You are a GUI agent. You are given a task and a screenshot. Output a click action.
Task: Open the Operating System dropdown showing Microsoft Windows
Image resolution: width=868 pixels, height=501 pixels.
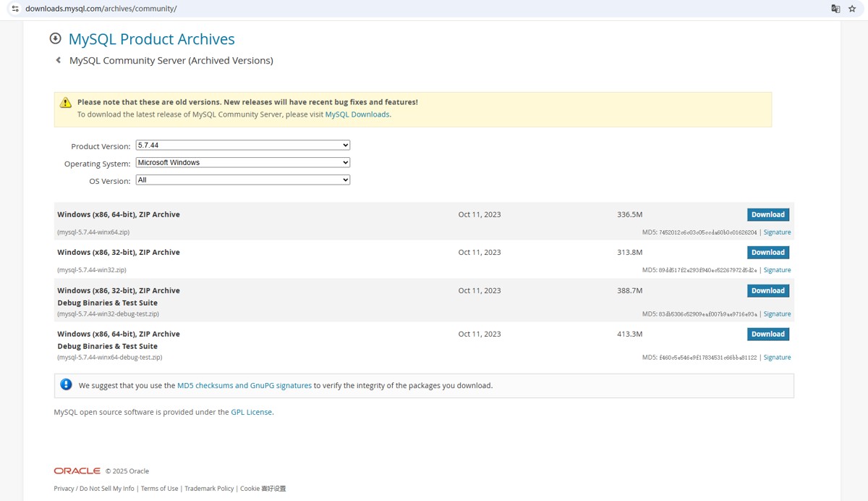tap(243, 162)
